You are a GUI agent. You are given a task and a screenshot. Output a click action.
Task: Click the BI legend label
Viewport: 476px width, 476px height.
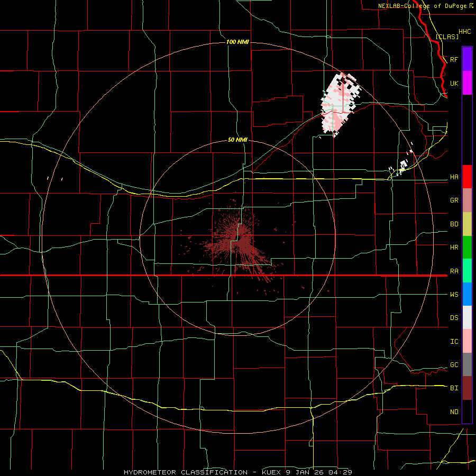[454, 388]
